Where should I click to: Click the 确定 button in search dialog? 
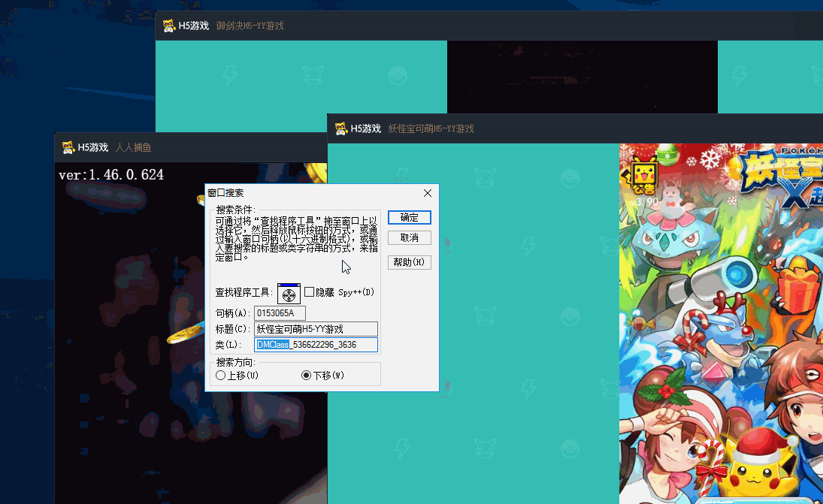409,217
